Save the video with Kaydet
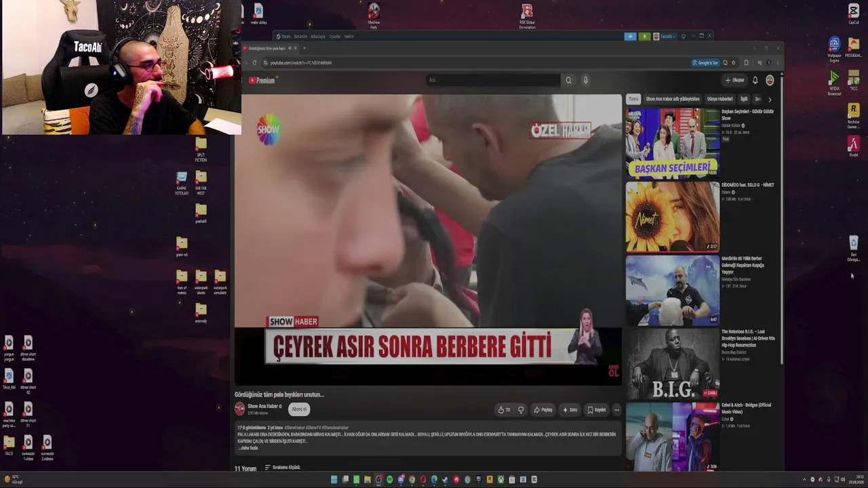 tap(597, 410)
